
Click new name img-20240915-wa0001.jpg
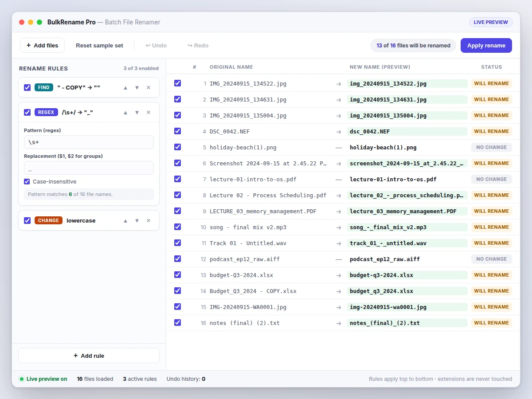coord(407,307)
